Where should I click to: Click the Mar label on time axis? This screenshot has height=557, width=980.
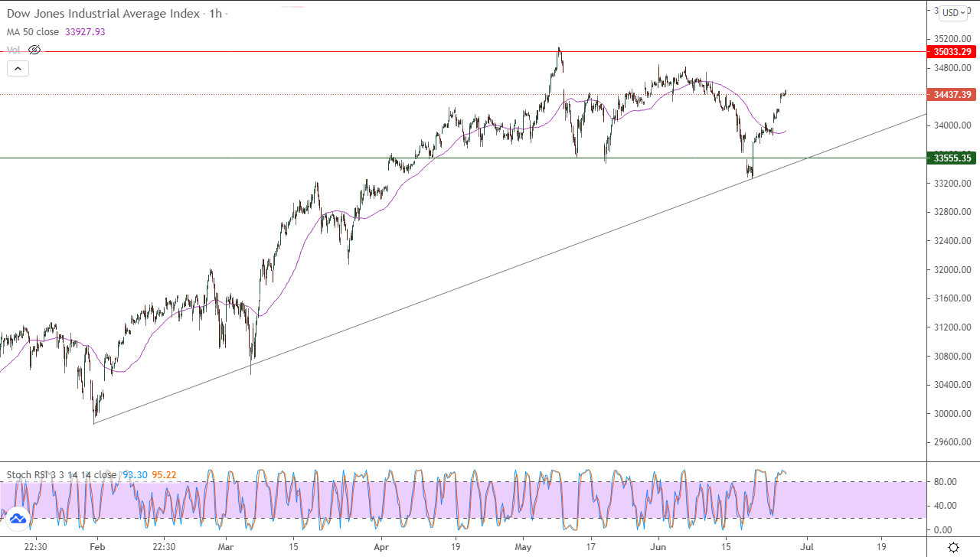point(225,547)
